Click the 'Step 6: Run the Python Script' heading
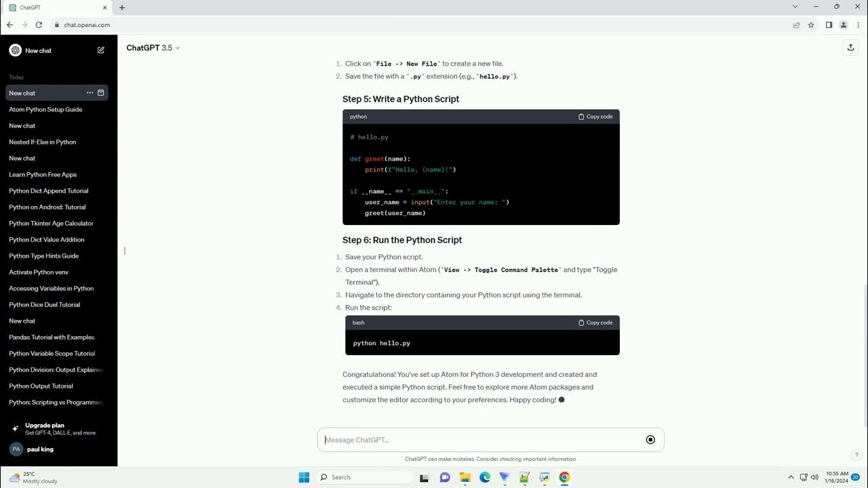This screenshot has width=868, height=488. (402, 240)
